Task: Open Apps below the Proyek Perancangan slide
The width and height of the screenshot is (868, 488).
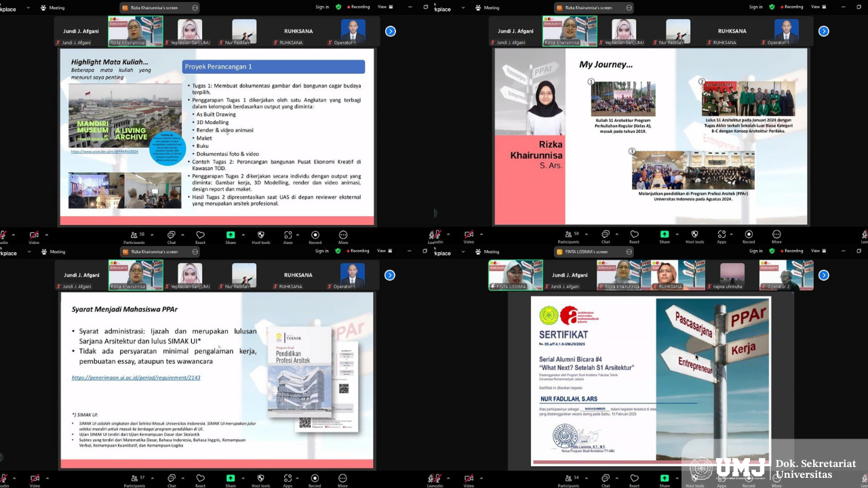Action: [288, 237]
